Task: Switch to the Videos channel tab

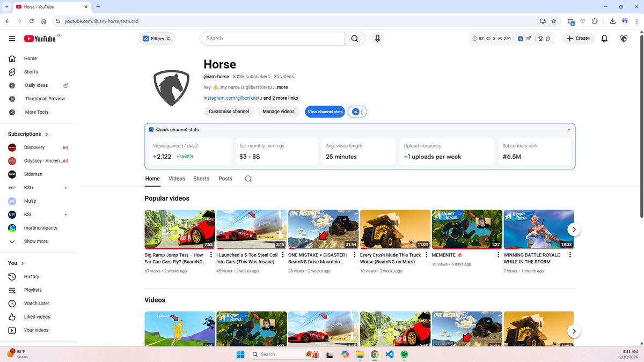Action: point(177,179)
